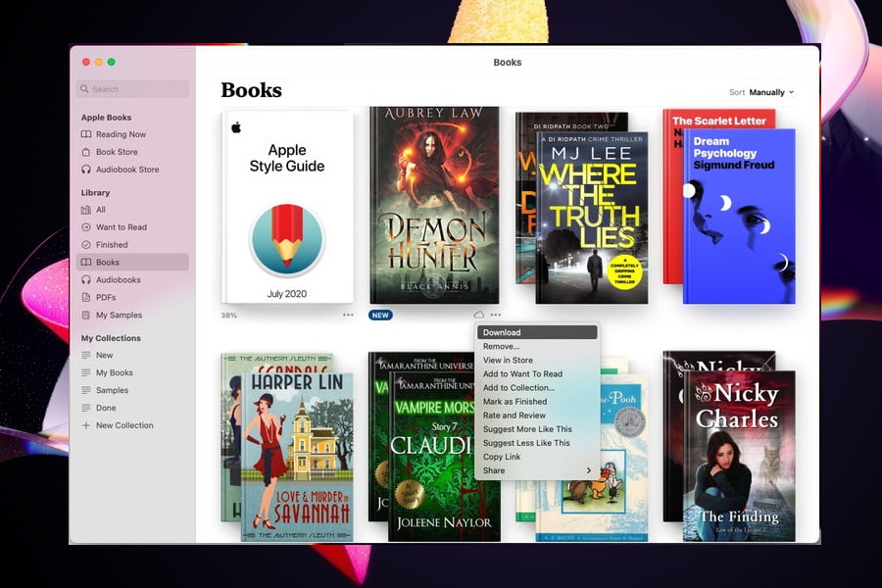The width and height of the screenshot is (882, 588).
Task: Choose Suggest More Like This
Action: [525, 428]
